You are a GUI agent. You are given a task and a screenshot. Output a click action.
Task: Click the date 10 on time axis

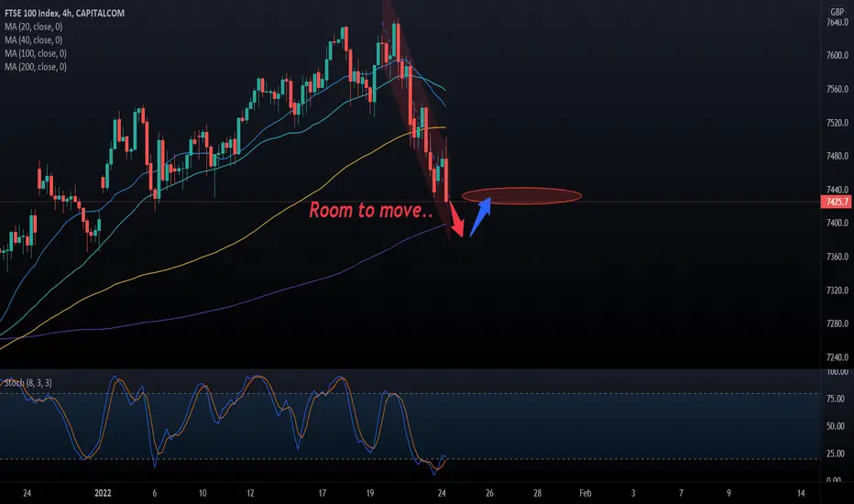click(x=203, y=493)
